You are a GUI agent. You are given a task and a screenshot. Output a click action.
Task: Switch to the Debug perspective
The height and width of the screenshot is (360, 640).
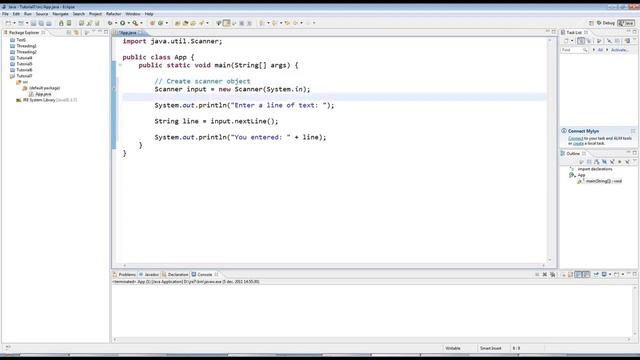click(606, 23)
